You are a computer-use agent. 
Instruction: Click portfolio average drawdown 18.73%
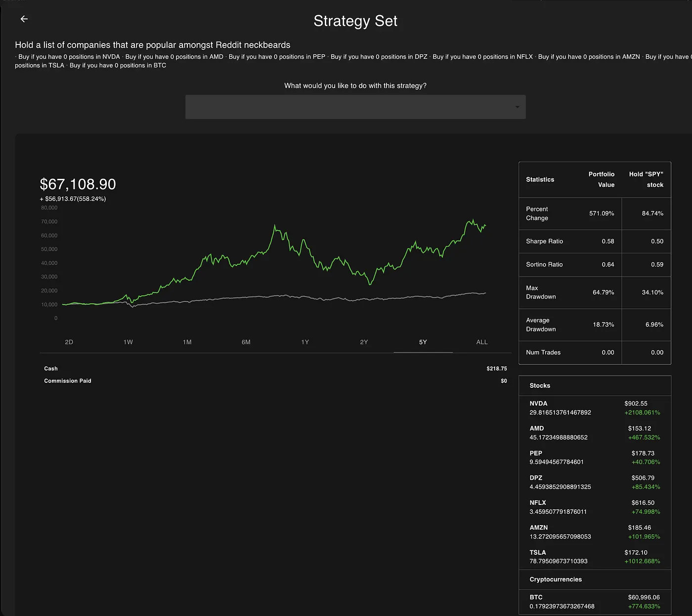pos(604,325)
